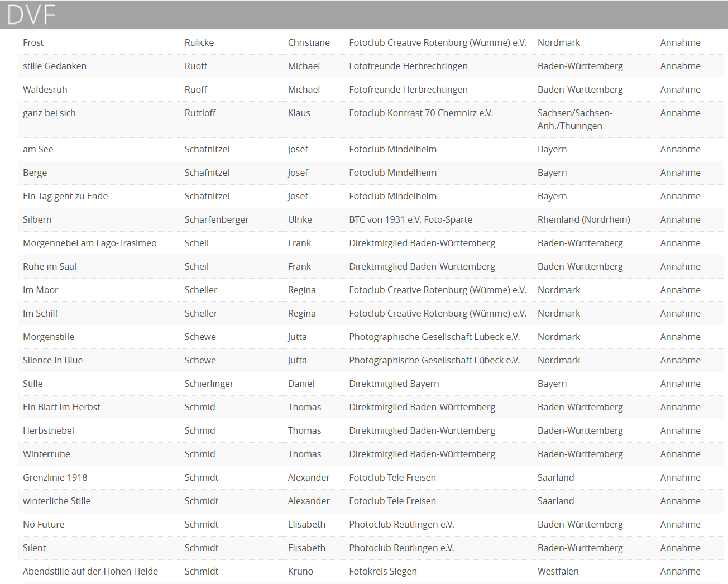Click first name 'Christiane'
The image size is (728, 584).
point(309,42)
